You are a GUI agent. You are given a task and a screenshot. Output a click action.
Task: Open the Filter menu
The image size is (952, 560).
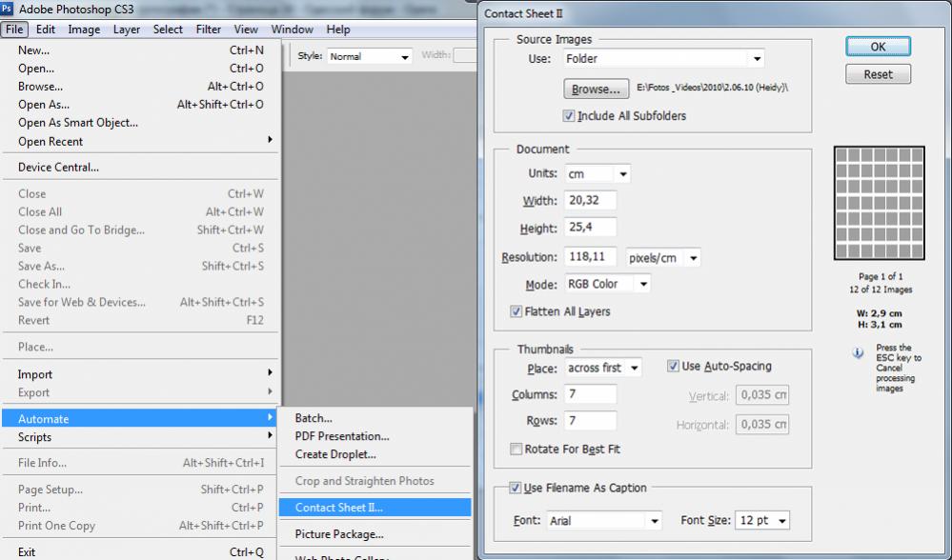tap(209, 30)
